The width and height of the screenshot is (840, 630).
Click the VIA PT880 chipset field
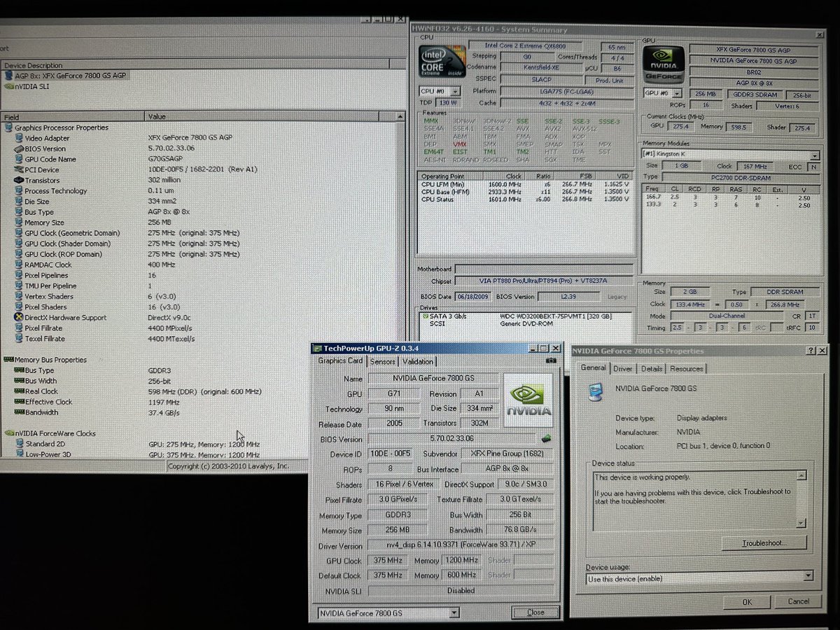coord(544,280)
